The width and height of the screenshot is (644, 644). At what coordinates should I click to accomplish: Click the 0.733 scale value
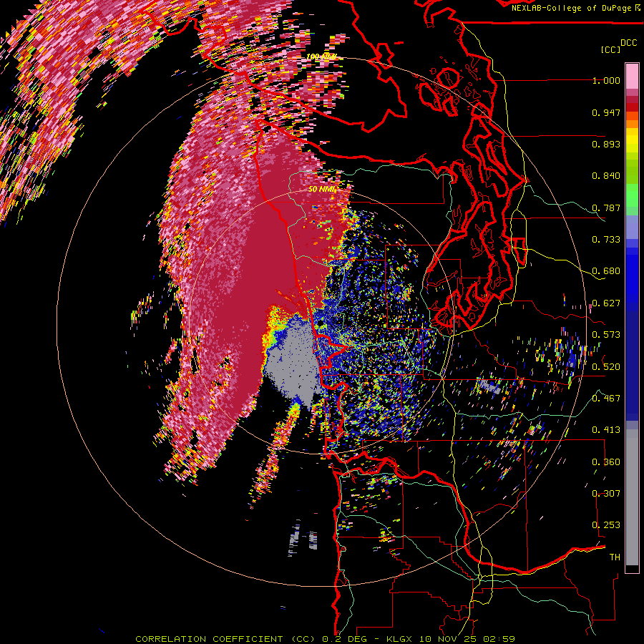click(606, 240)
